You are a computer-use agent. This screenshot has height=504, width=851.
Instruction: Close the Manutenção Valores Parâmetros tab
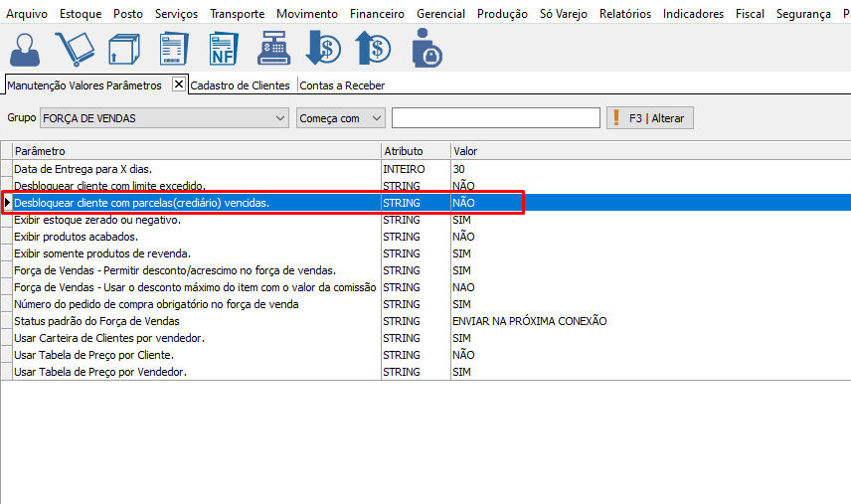pos(179,84)
